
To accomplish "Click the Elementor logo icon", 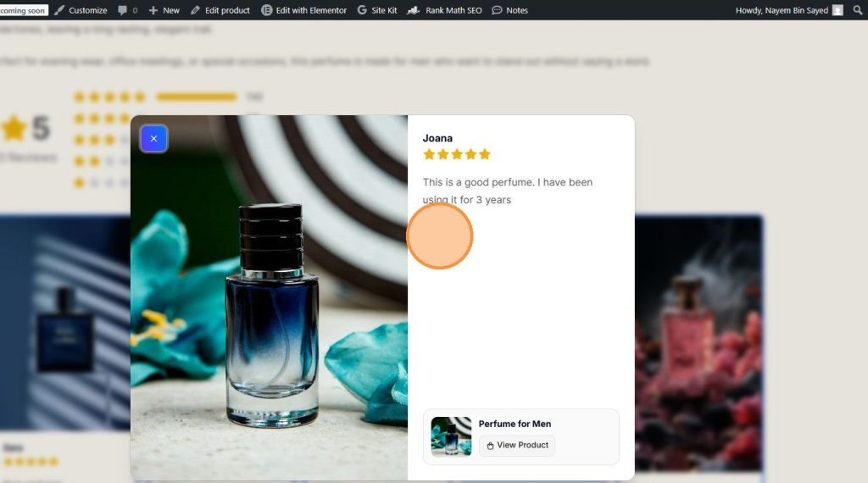I will coord(266,10).
